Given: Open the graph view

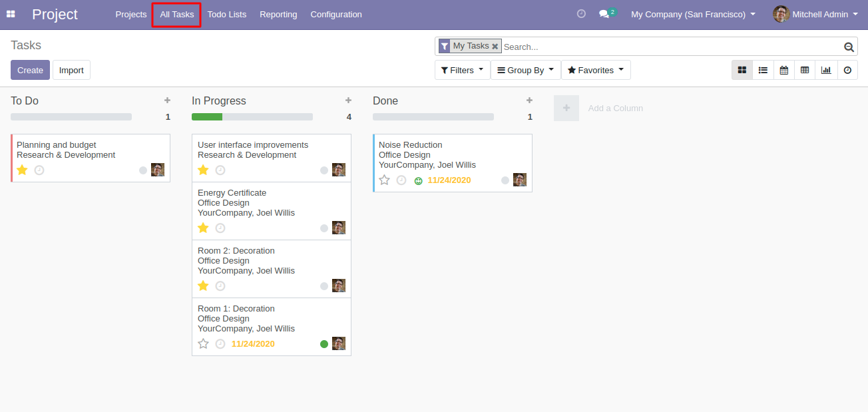Looking at the screenshot, I should coord(825,69).
